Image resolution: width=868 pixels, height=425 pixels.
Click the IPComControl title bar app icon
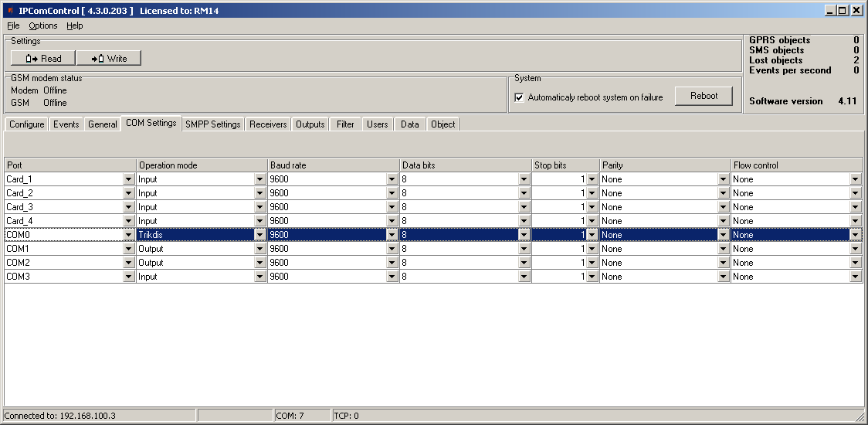[x=9, y=11]
